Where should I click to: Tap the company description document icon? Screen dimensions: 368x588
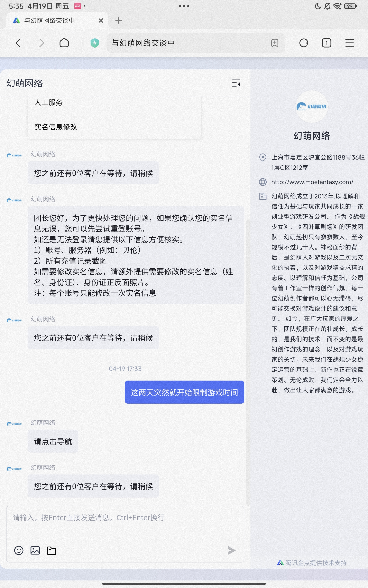point(263,196)
